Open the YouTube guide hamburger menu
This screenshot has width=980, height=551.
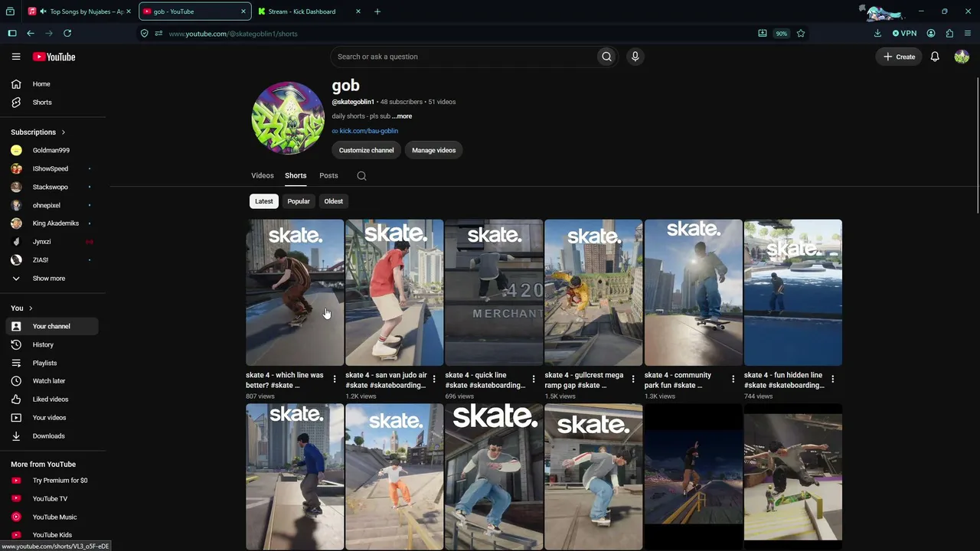coord(16,57)
